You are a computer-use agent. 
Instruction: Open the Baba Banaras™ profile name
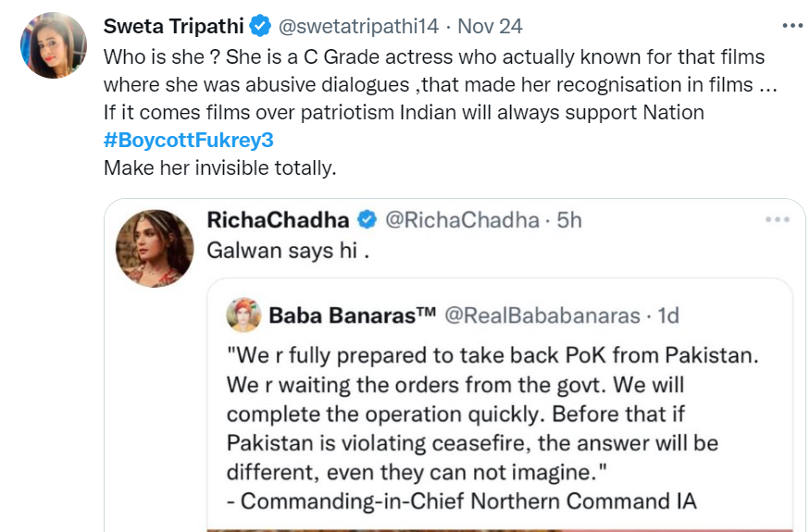353,315
